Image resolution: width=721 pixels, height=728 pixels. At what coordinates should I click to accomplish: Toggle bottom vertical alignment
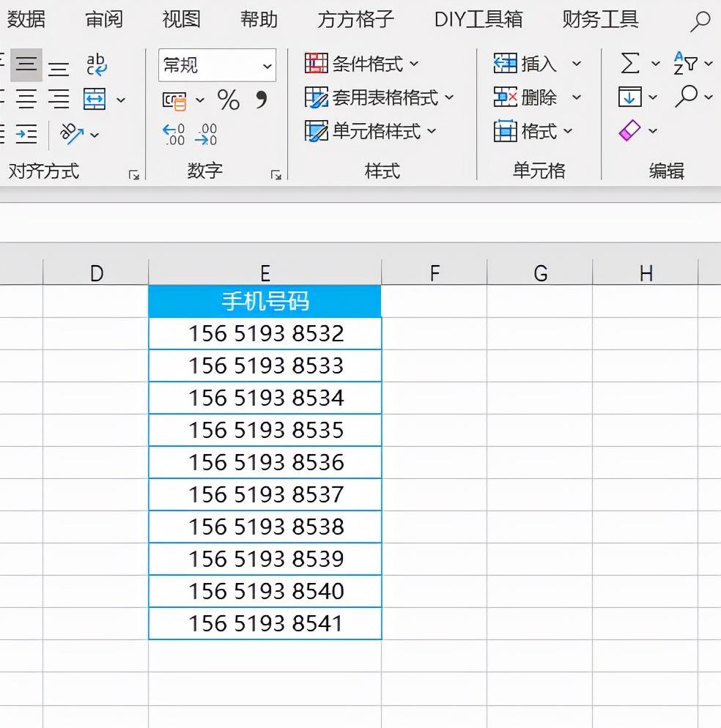(59, 69)
